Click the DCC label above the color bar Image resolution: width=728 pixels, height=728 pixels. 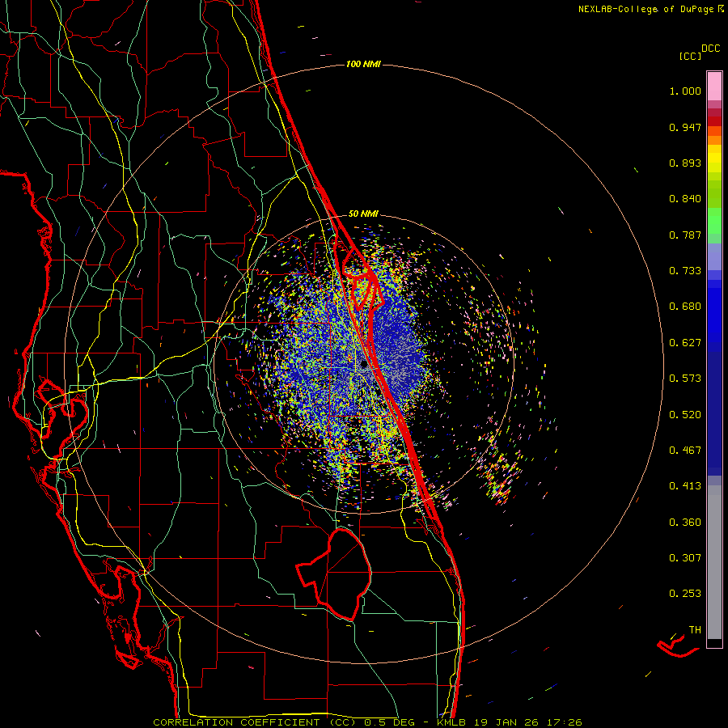(x=711, y=49)
